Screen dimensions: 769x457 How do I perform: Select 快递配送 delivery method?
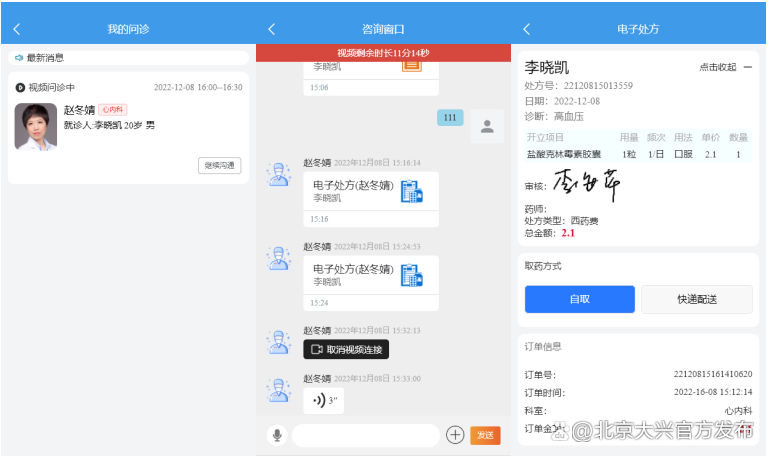(696, 299)
